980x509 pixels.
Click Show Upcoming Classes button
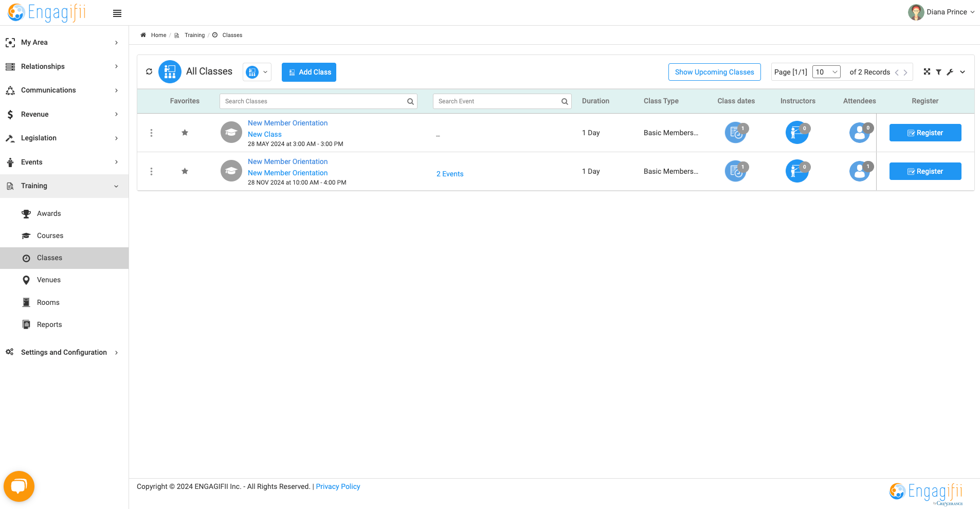pos(714,72)
